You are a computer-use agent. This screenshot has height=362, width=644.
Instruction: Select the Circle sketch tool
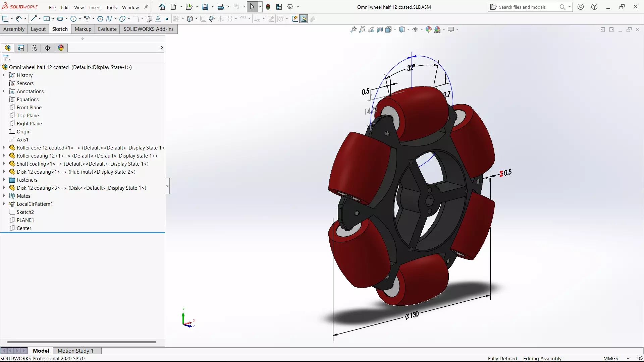click(73, 19)
